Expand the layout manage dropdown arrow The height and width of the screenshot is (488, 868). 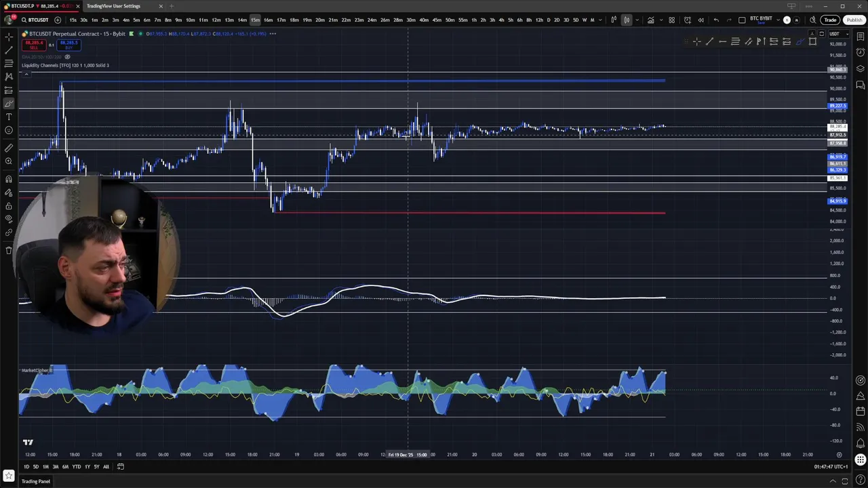click(x=778, y=20)
